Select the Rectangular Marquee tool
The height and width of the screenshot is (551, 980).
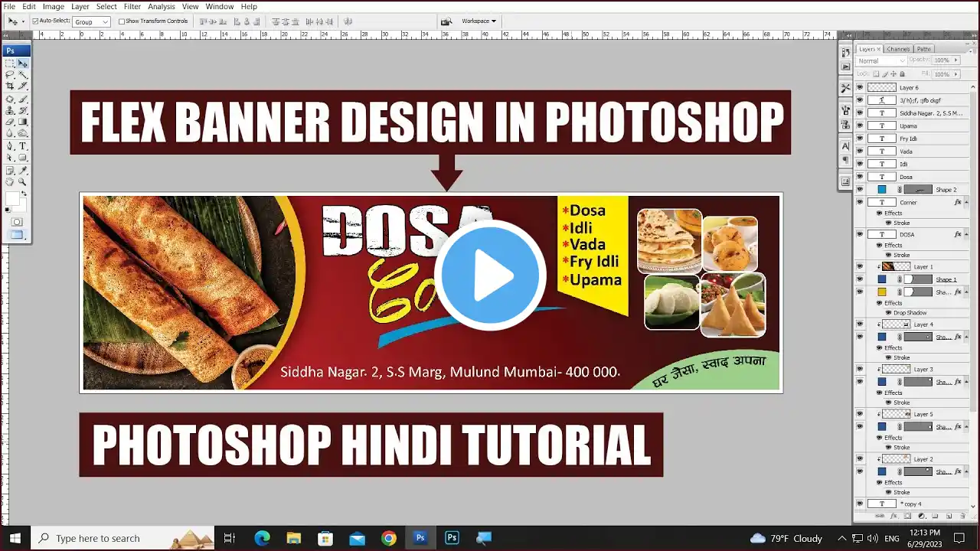10,64
